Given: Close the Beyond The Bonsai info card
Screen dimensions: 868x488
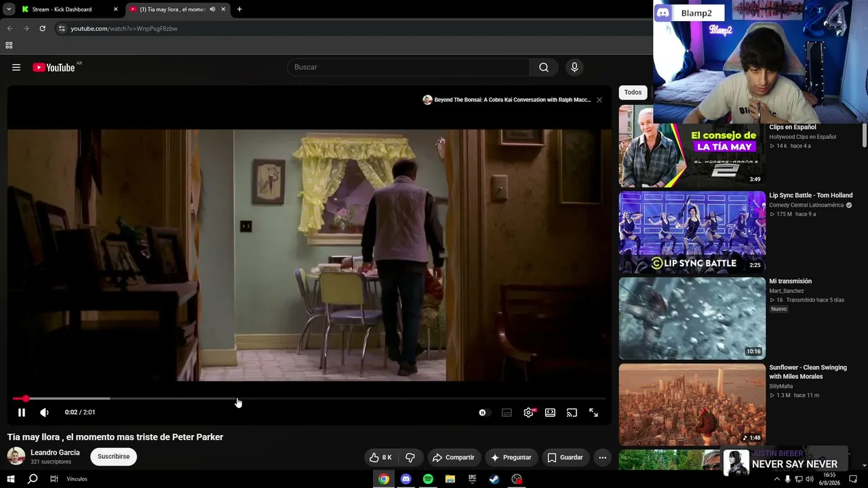Looking at the screenshot, I should coord(599,100).
